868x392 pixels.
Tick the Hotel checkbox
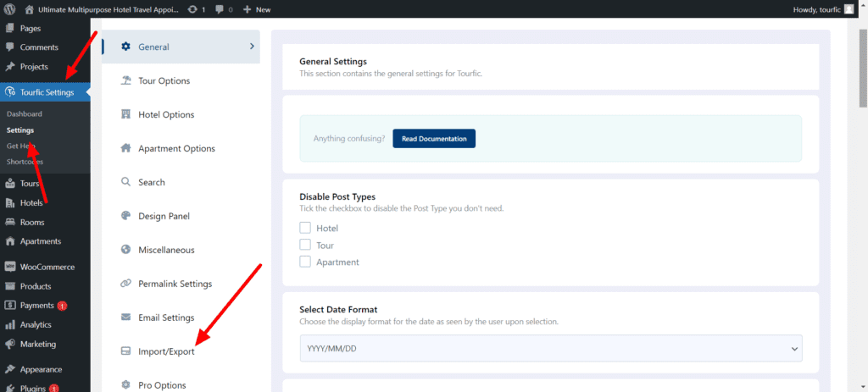[305, 228]
